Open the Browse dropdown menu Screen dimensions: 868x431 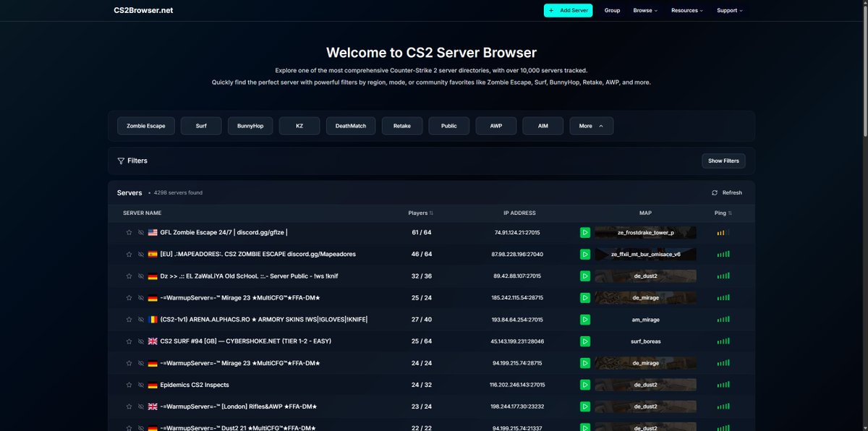(645, 11)
